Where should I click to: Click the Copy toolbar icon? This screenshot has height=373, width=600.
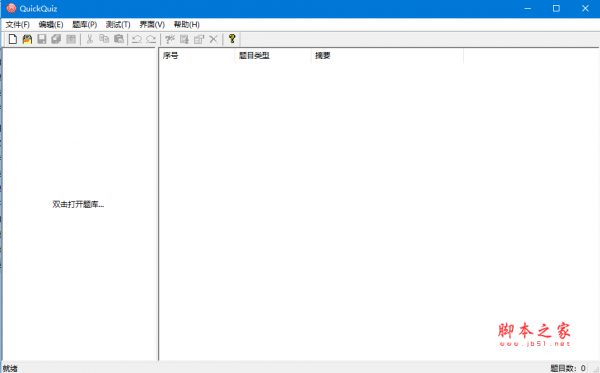pyautogui.click(x=104, y=39)
